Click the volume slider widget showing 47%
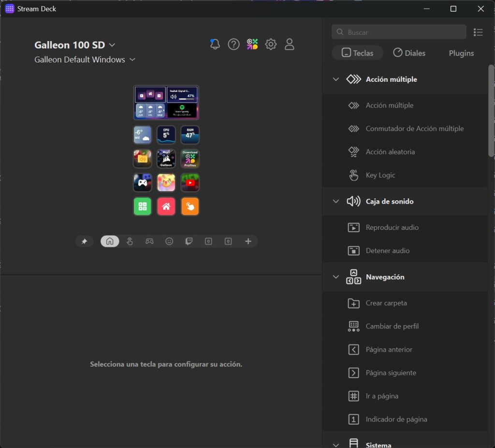 click(x=182, y=94)
